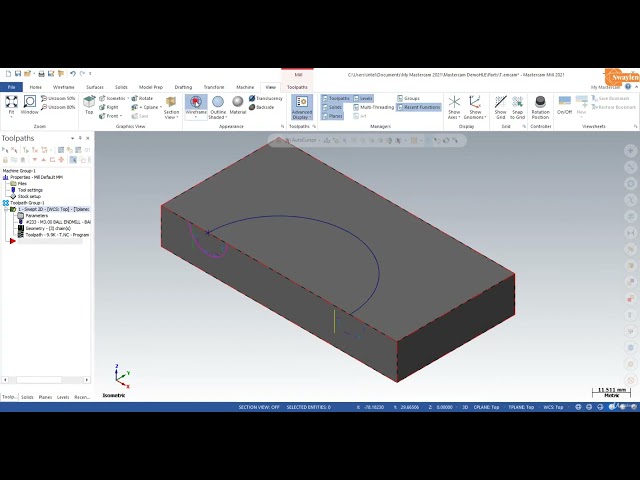
Task: Open the Toolpaths panel options dropdown arrow
Action: coord(72,138)
